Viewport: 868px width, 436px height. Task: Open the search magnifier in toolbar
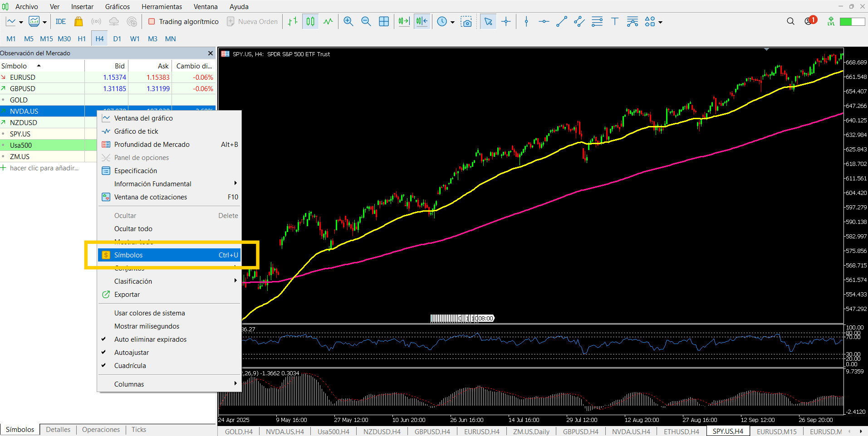coord(790,22)
